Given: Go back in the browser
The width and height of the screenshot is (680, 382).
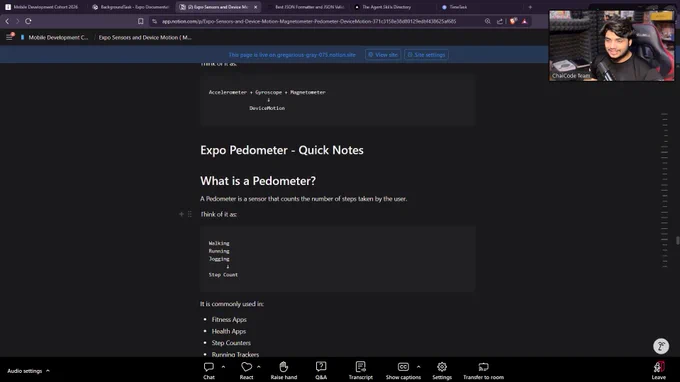Looking at the screenshot, I should click(7, 21).
